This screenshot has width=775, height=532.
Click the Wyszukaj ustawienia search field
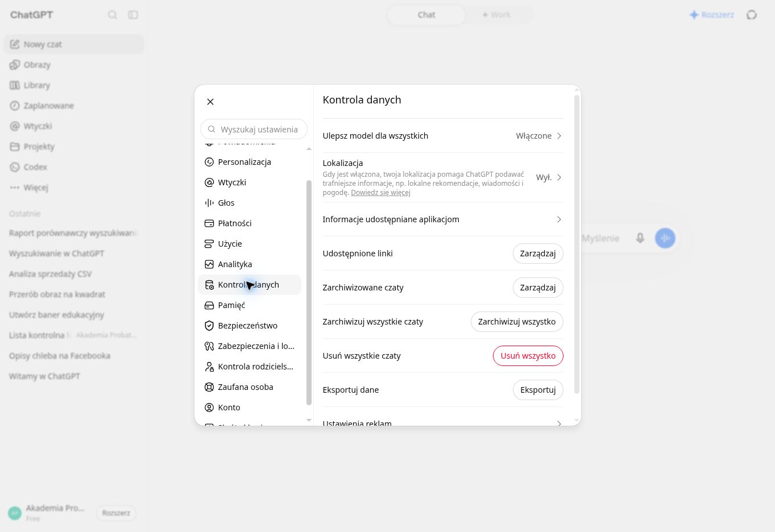pyautogui.click(x=254, y=129)
